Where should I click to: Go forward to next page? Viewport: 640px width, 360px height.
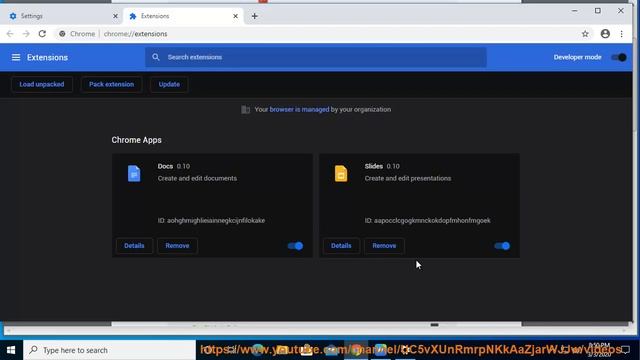click(x=26, y=34)
